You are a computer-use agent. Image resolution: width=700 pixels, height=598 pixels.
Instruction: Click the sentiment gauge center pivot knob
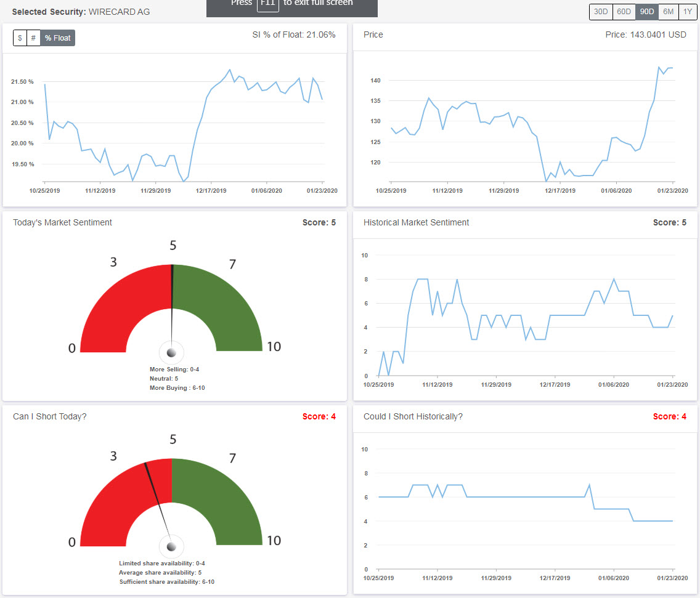click(172, 352)
